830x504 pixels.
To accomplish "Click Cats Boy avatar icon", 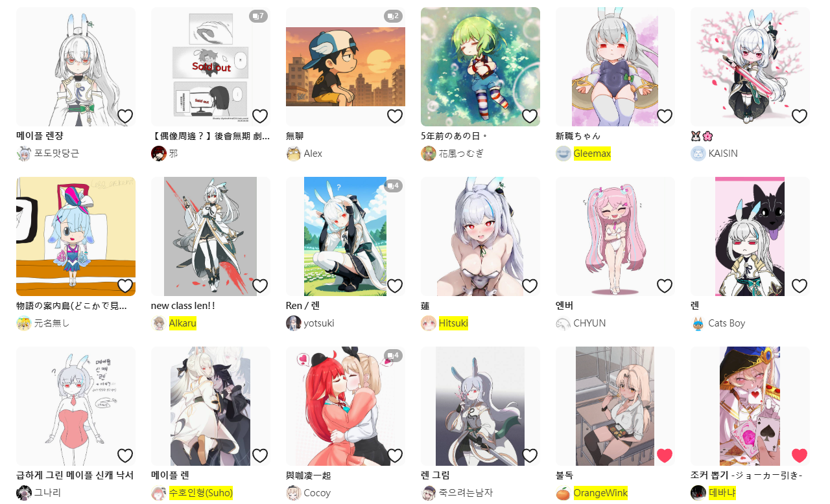I will coord(698,323).
